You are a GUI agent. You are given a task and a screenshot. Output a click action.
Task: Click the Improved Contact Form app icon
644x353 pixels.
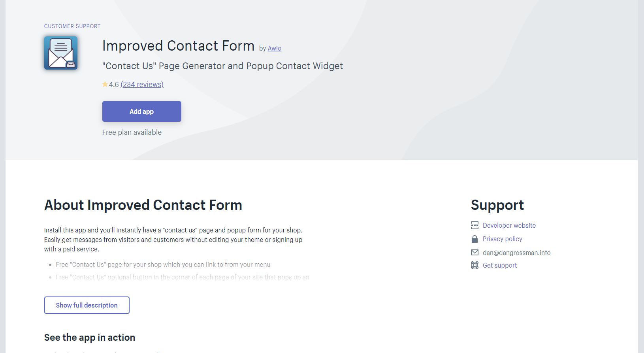pos(61,53)
